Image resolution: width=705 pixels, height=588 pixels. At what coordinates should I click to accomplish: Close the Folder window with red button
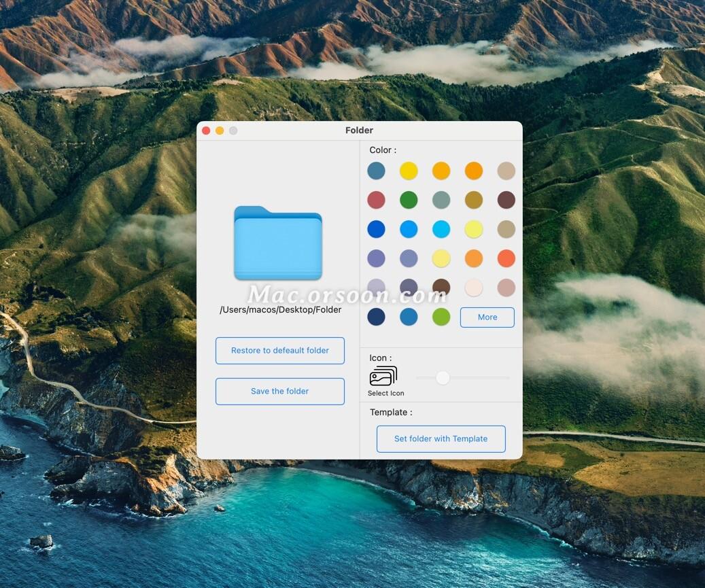click(x=207, y=131)
